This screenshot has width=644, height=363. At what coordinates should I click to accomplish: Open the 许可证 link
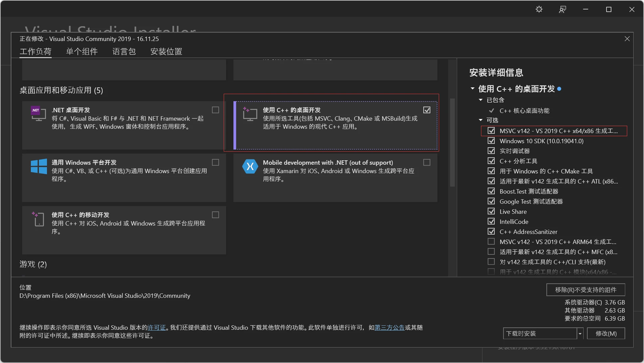(x=157, y=328)
